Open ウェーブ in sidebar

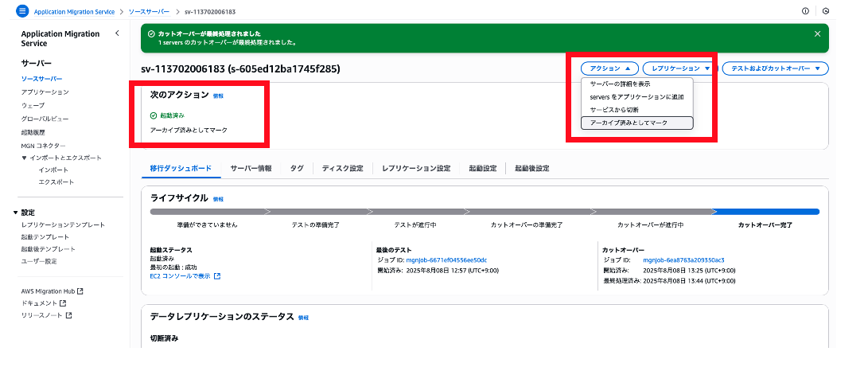pyautogui.click(x=33, y=105)
